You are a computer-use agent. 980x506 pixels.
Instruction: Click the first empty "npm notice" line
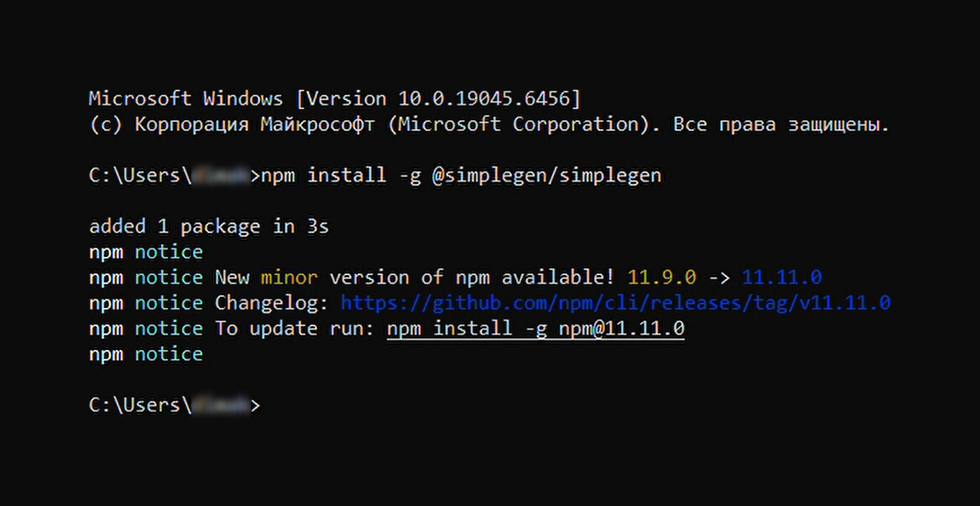pos(146,252)
